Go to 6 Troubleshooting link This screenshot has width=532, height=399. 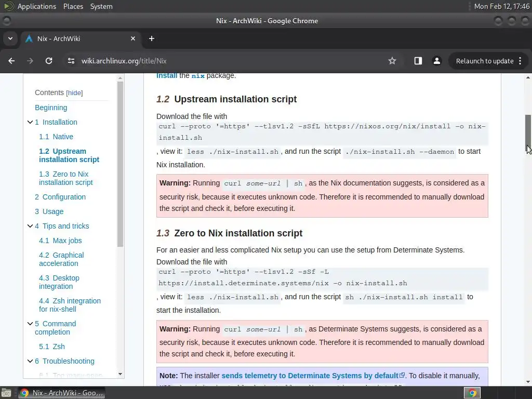click(x=64, y=361)
